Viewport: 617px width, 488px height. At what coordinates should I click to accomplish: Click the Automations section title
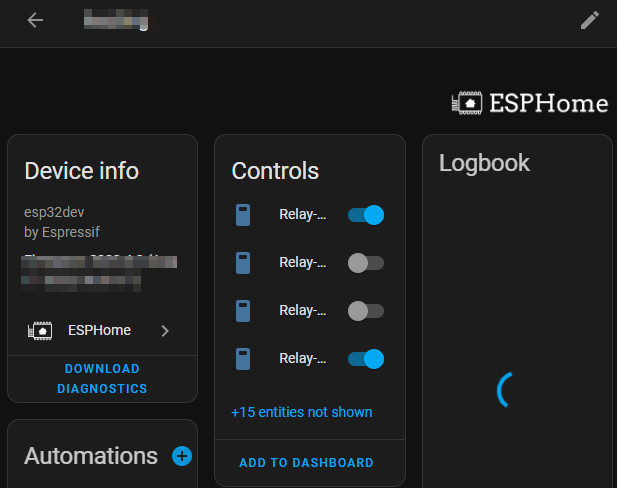pyautogui.click(x=91, y=456)
